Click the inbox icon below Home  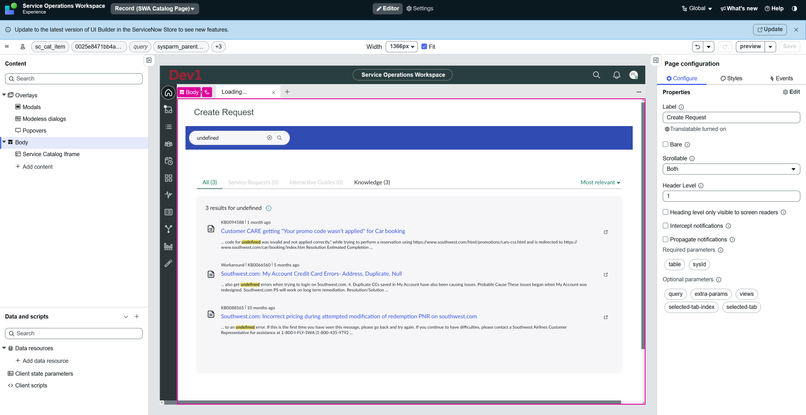click(x=168, y=109)
